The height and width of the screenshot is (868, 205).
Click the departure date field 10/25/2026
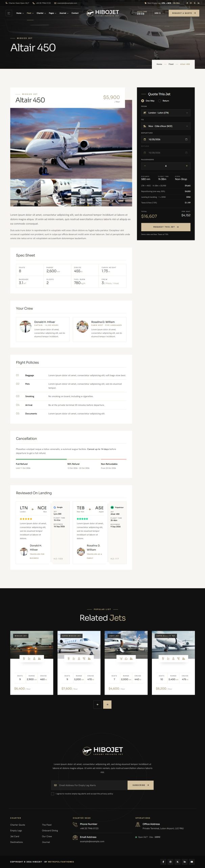pos(166,139)
